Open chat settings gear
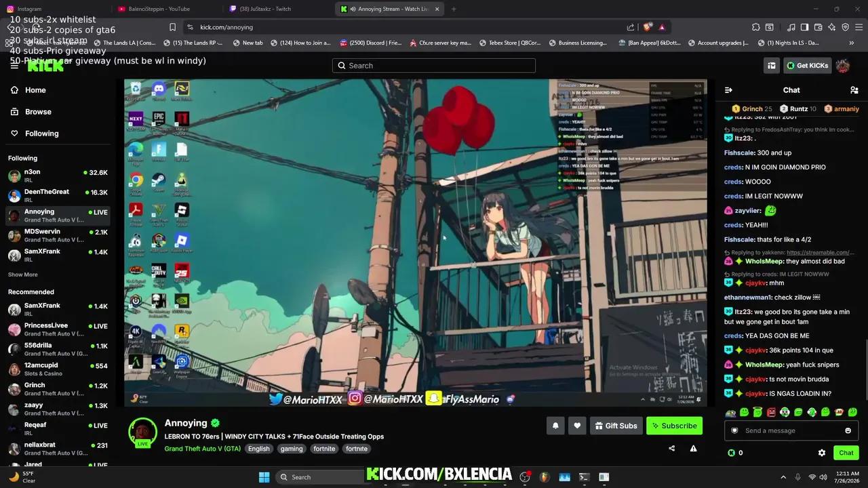Image resolution: width=868 pixels, height=488 pixels. coord(822,453)
